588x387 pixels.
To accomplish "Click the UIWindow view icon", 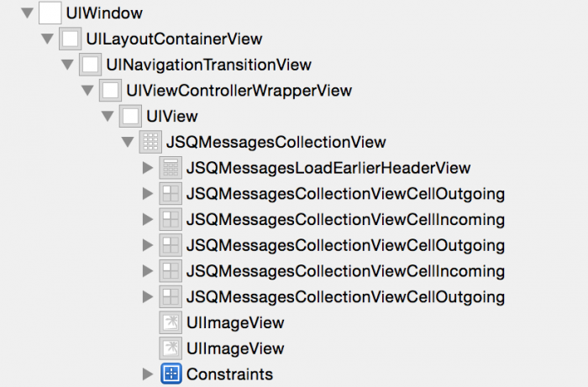I will 50,13.
